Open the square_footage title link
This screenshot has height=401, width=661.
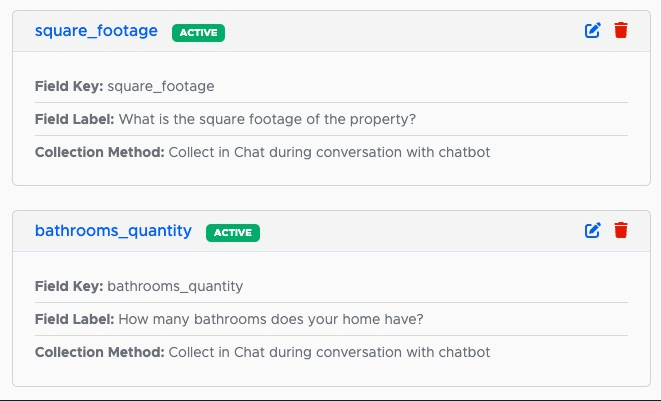[96, 31]
